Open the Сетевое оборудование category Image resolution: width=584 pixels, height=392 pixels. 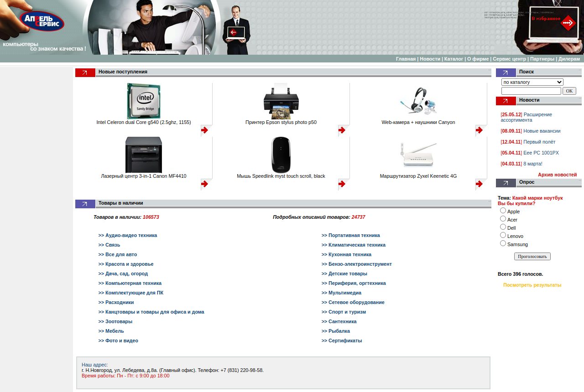point(353,302)
